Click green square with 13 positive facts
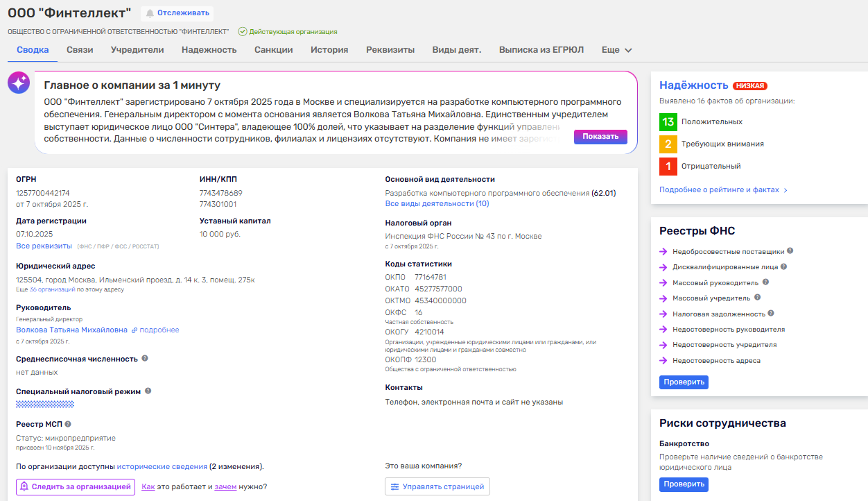 click(x=668, y=121)
